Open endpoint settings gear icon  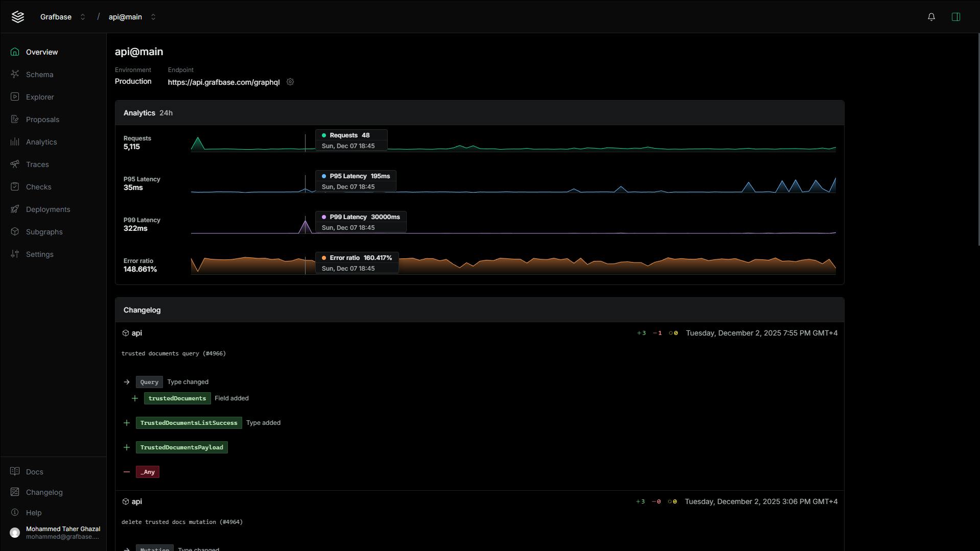pyautogui.click(x=290, y=82)
